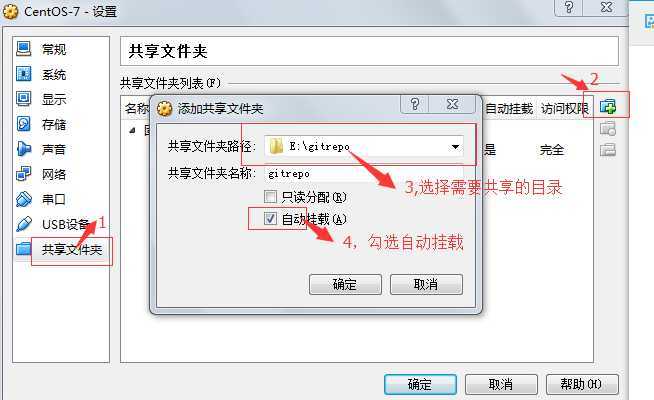Click the 帮助(H) help button
Viewport: 654px width, 400px height.
(582, 384)
